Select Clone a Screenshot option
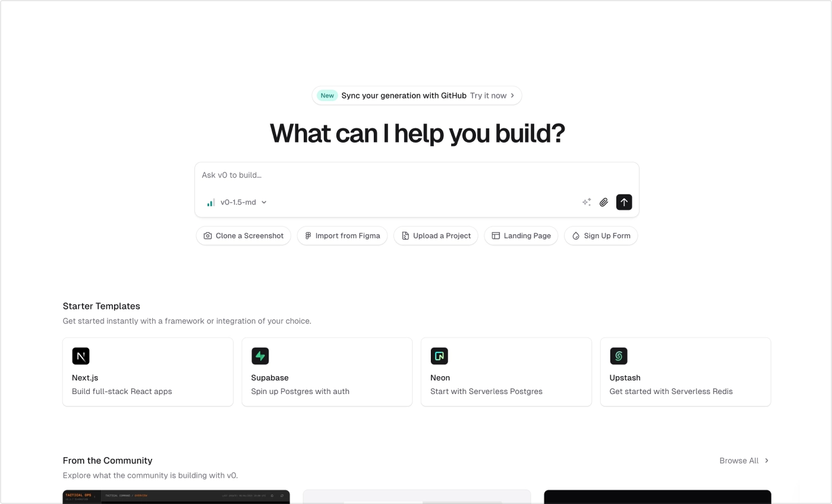 [x=244, y=236]
